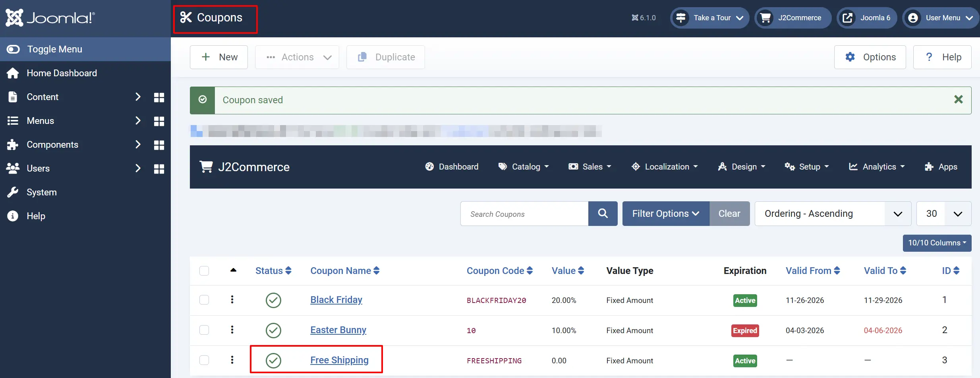The height and width of the screenshot is (378, 980).
Task: Click the Clear filters button
Action: (x=729, y=214)
